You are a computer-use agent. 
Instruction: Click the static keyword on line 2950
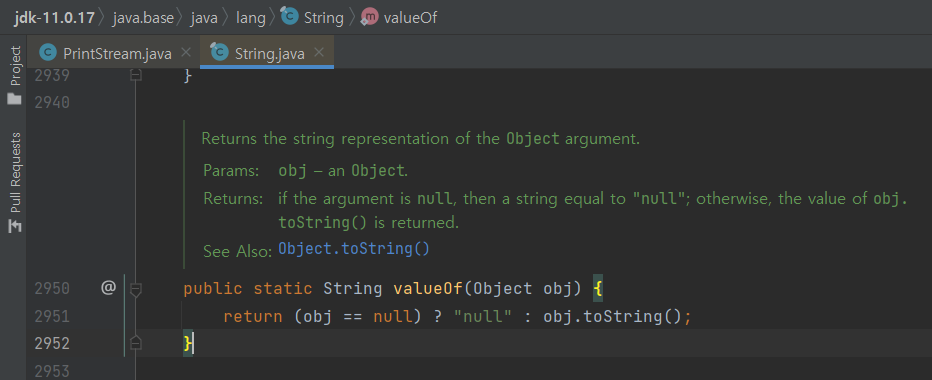pyautogui.click(x=283, y=288)
